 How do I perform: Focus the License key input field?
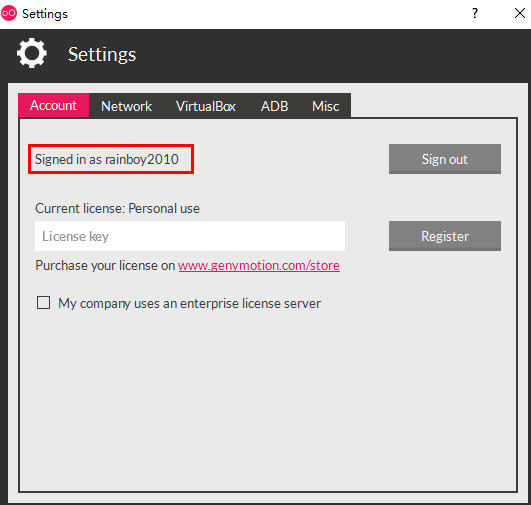tap(190, 236)
